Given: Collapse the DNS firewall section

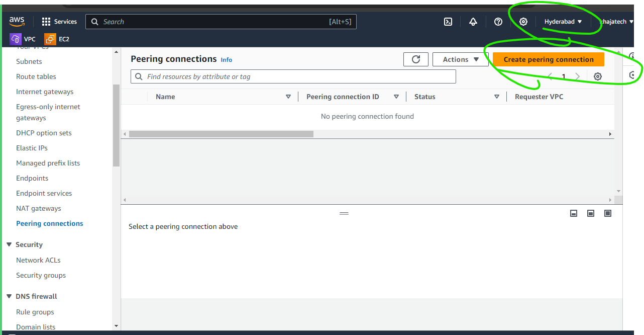Looking at the screenshot, I should click(9, 296).
